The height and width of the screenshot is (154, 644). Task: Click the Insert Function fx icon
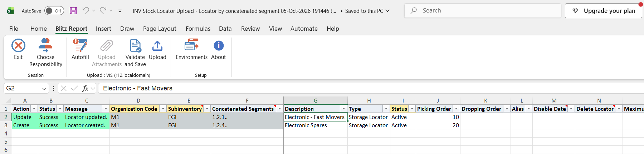point(85,88)
